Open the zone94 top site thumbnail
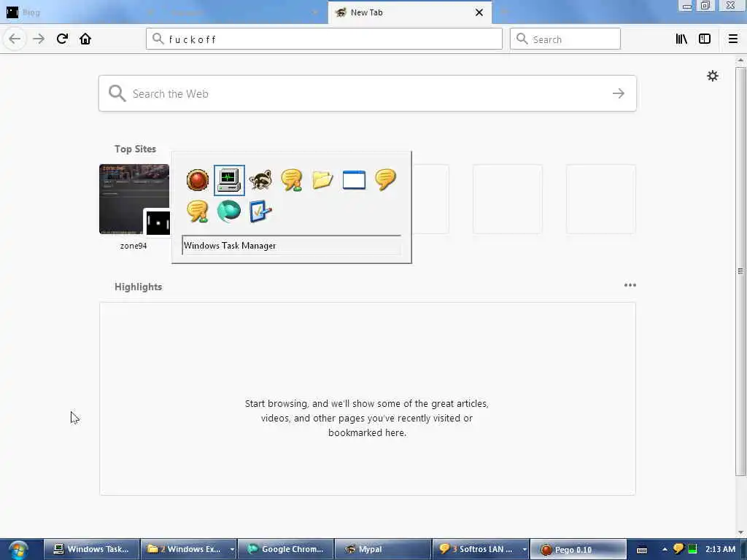 click(x=134, y=199)
